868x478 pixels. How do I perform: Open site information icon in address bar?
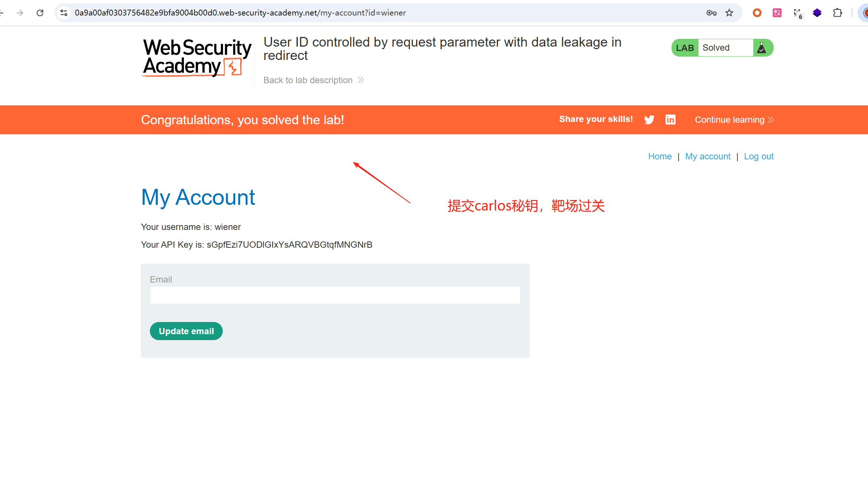pyautogui.click(x=64, y=13)
